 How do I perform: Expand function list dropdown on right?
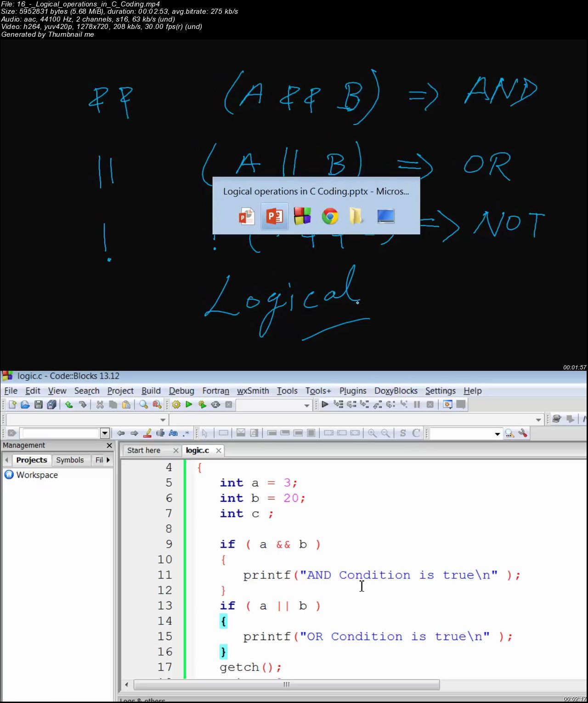pos(538,420)
